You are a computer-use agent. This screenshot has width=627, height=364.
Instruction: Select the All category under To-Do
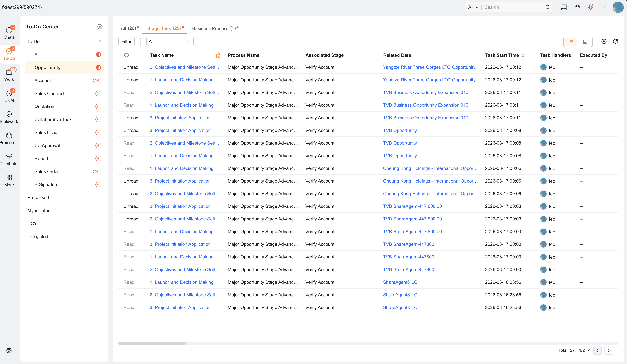(x=65, y=54)
